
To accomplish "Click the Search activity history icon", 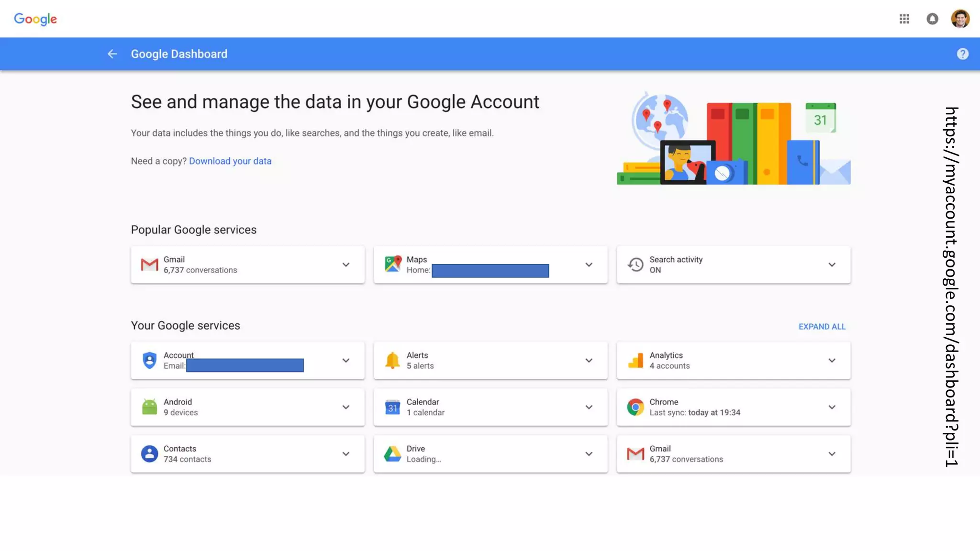I will [x=635, y=264].
